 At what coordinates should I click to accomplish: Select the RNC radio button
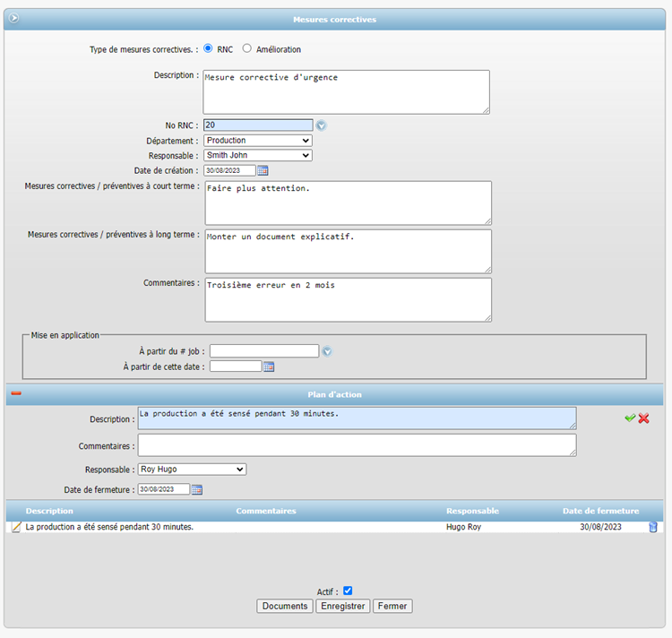click(208, 48)
